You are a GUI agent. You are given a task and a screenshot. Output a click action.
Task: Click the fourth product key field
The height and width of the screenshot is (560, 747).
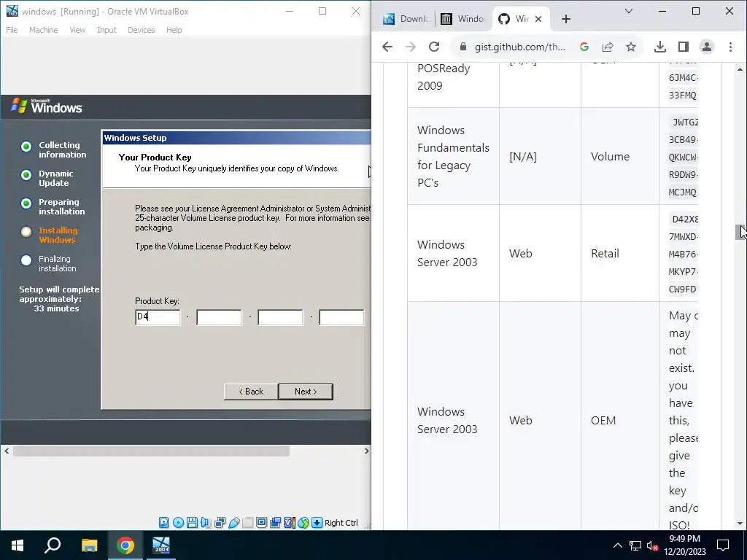pos(341,317)
